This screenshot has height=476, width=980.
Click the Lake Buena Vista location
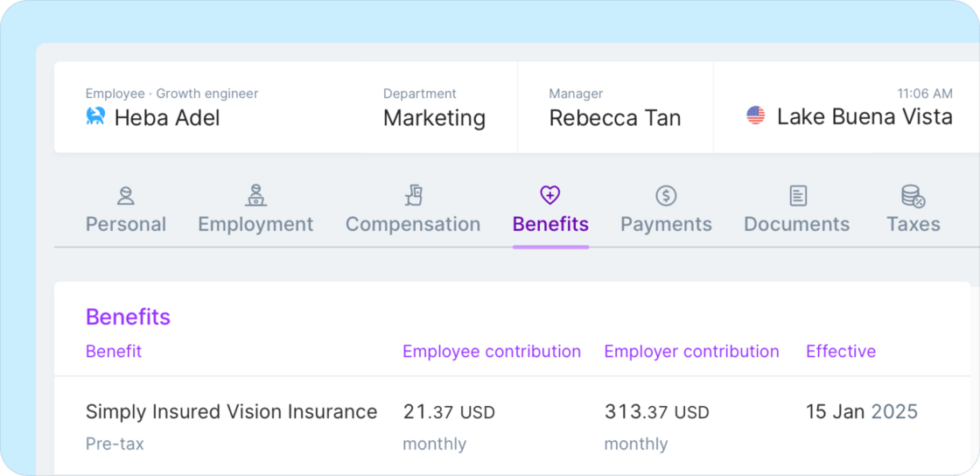(865, 117)
